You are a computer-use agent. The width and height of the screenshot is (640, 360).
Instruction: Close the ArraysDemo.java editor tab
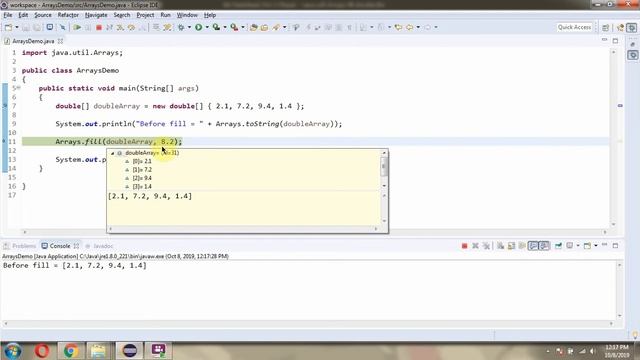pyautogui.click(x=60, y=41)
